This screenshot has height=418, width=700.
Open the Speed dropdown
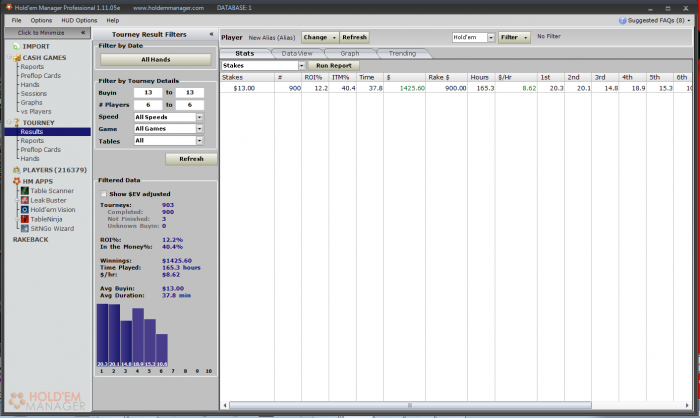coord(200,117)
